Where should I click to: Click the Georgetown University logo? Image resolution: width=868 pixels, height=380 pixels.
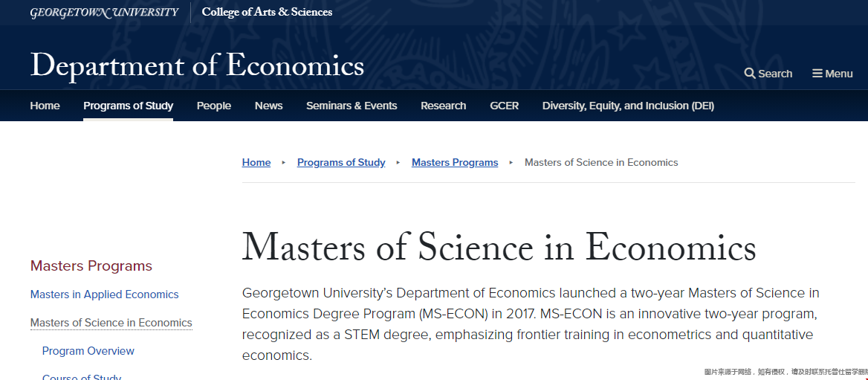coord(105,12)
